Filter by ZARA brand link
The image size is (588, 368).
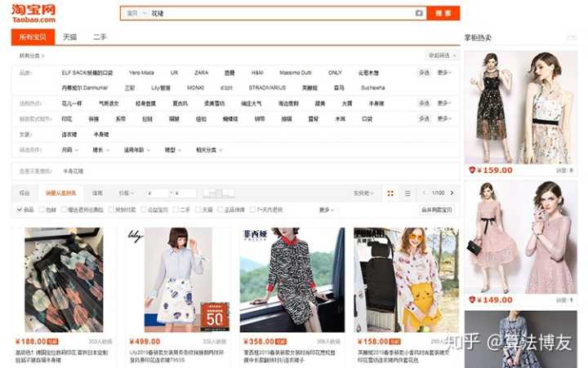(201, 73)
